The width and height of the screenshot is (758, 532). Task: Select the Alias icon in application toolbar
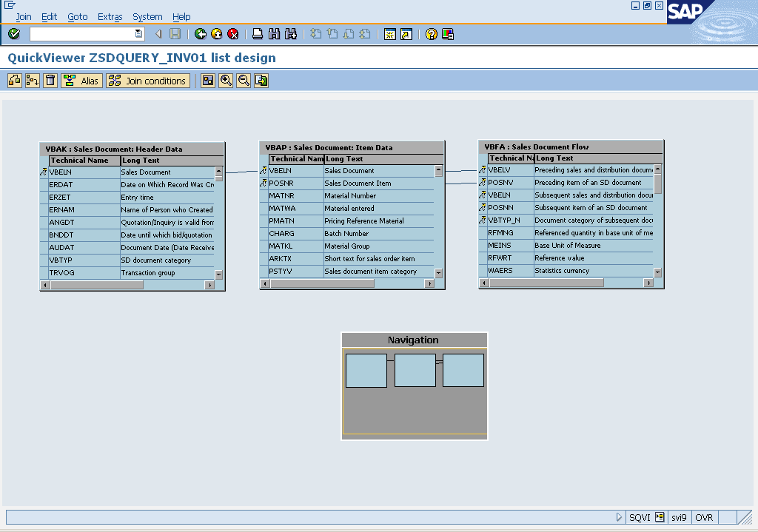coord(81,81)
